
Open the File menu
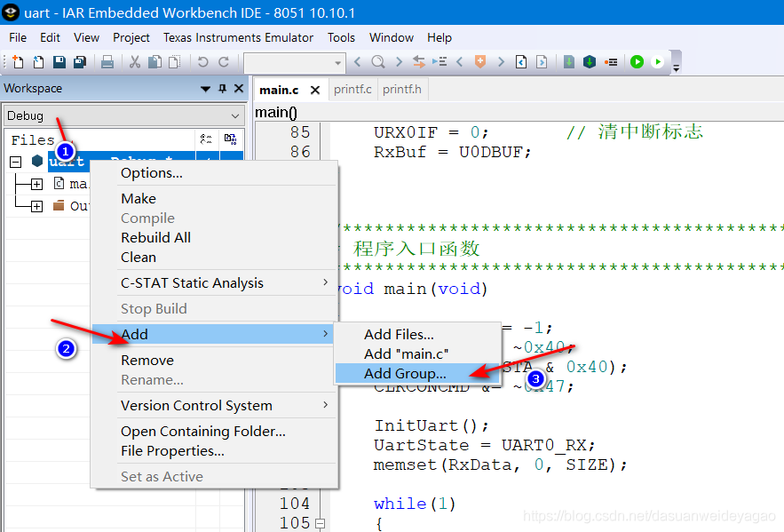coord(18,37)
